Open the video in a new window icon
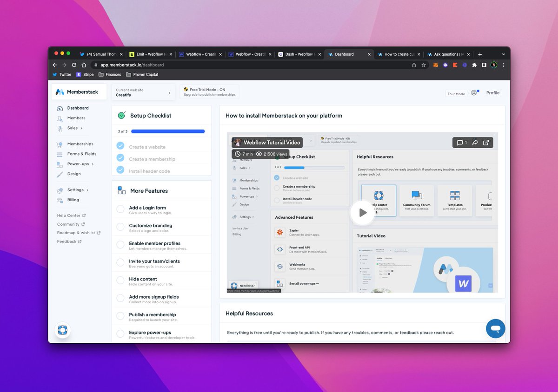Image resolution: width=558 pixels, height=392 pixels. (x=486, y=143)
